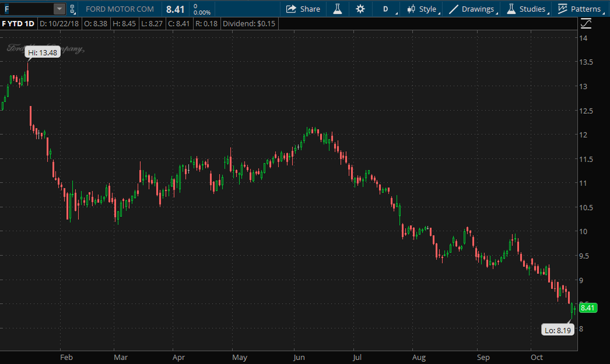Expand the symbol selector dropdown arrow
The image size is (610, 364).
[x=59, y=9]
